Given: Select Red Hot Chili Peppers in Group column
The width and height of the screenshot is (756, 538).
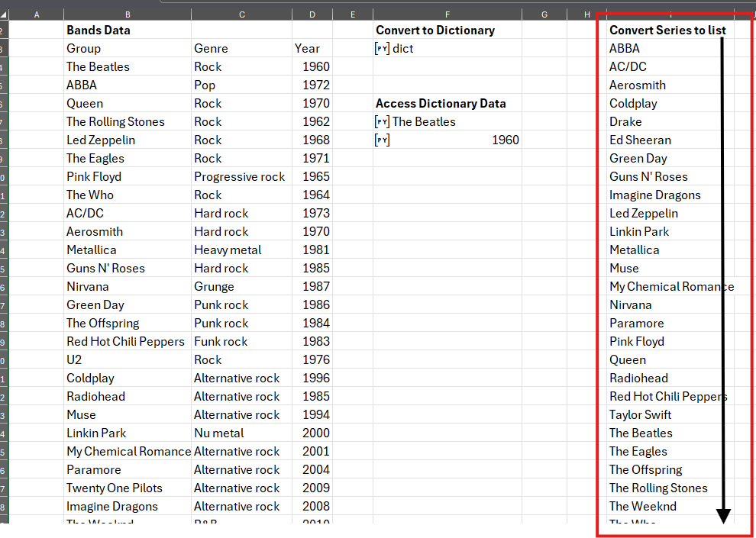Looking at the screenshot, I should [128, 341].
